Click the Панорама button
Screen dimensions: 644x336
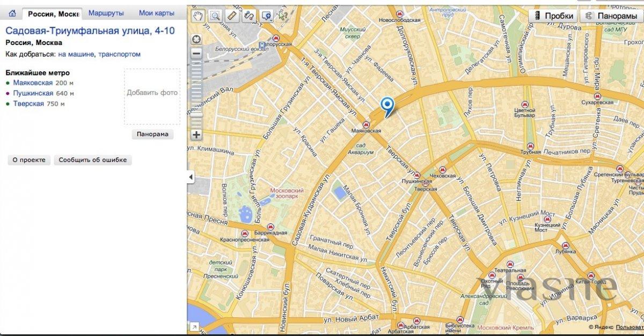(152, 135)
